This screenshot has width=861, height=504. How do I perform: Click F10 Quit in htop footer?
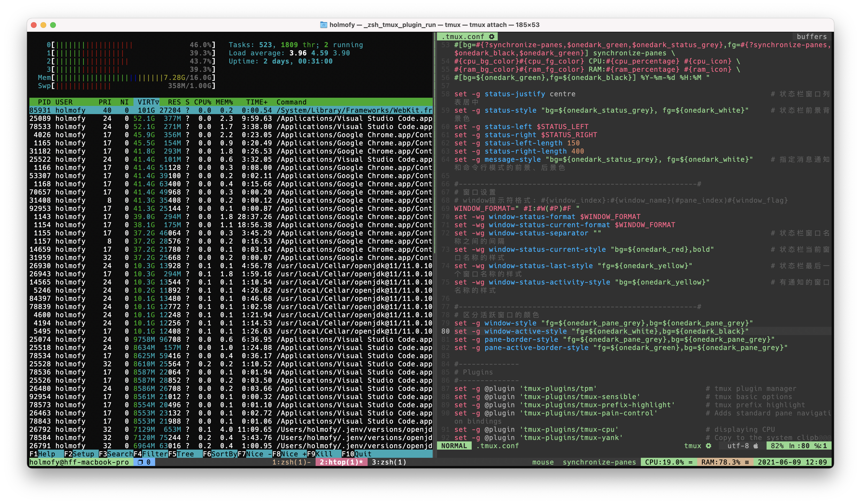coord(357,454)
